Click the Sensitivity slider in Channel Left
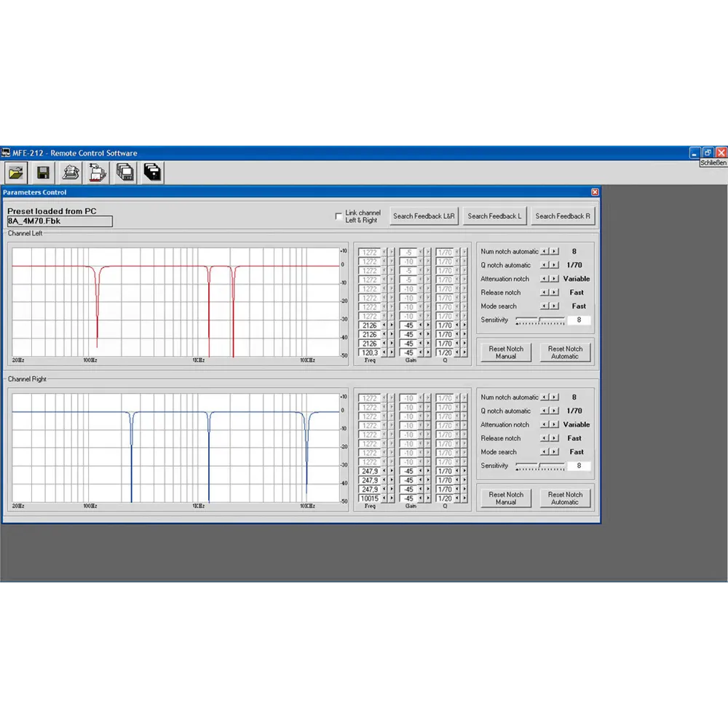Image resolution: width=728 pixels, height=728 pixels. (540, 320)
